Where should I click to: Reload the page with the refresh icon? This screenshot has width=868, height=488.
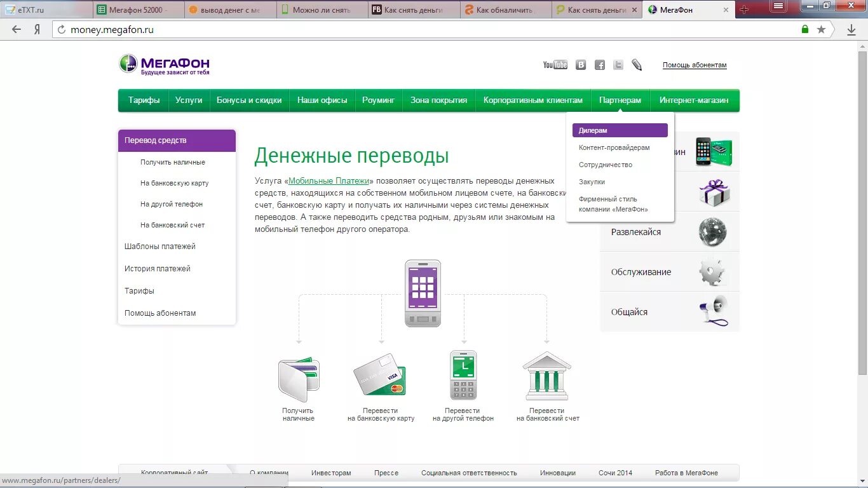point(62,29)
